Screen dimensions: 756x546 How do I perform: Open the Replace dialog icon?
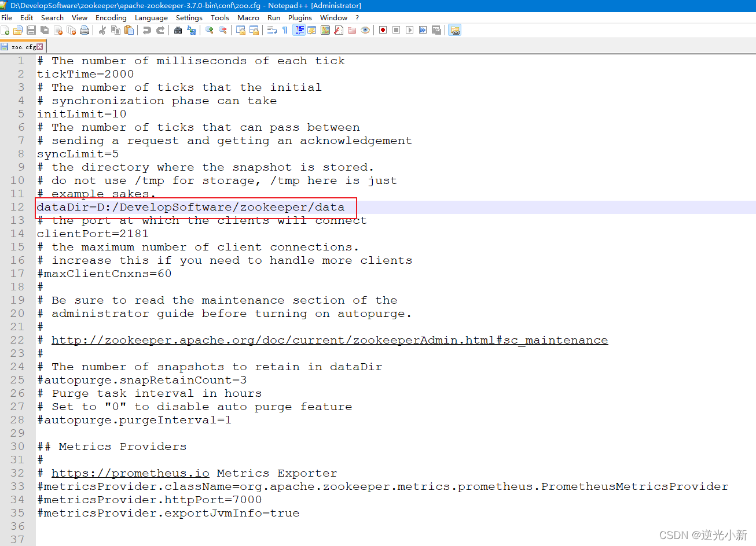pos(192,30)
